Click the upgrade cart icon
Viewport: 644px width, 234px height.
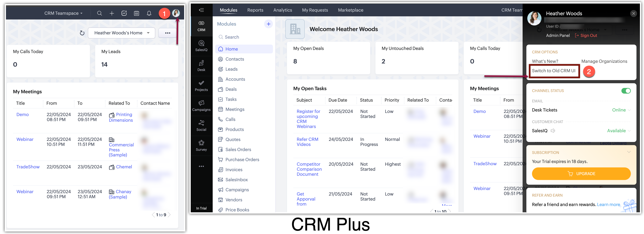(570, 174)
